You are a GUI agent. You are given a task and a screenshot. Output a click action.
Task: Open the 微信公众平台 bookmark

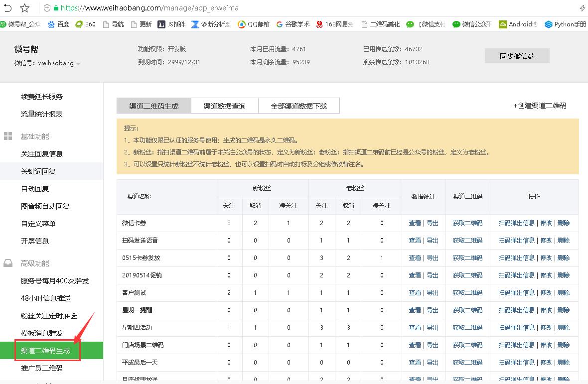click(x=472, y=24)
